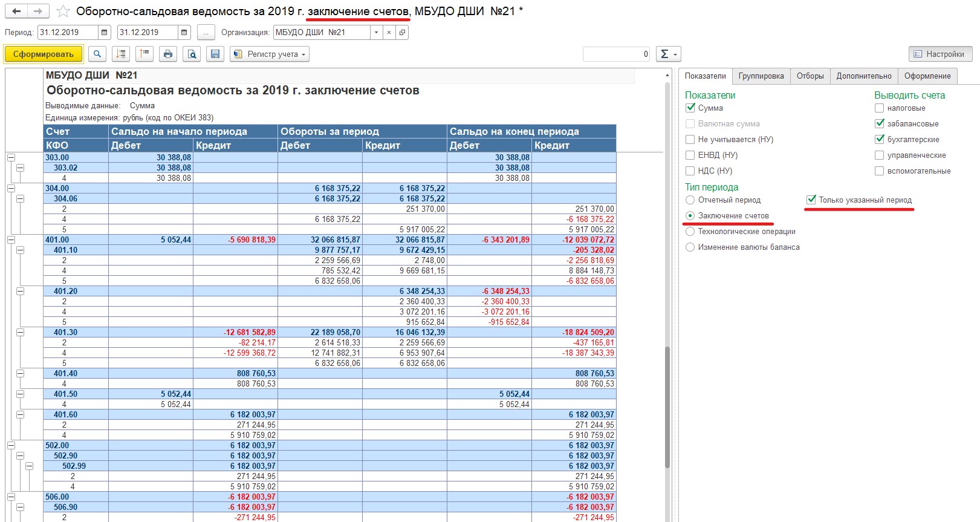Viewport: 980px width, 522px height.
Task: Select the -5 690 818,39 credit cell
Action: pyautogui.click(x=235, y=240)
